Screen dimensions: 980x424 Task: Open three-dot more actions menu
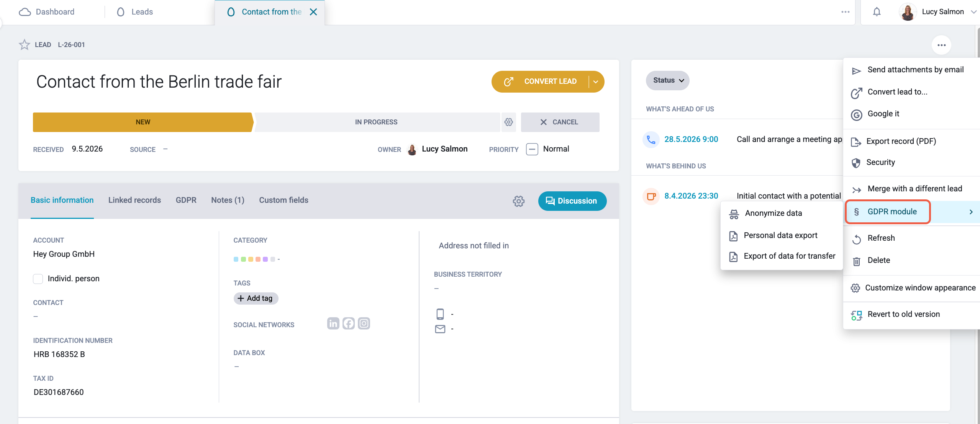pyautogui.click(x=941, y=45)
